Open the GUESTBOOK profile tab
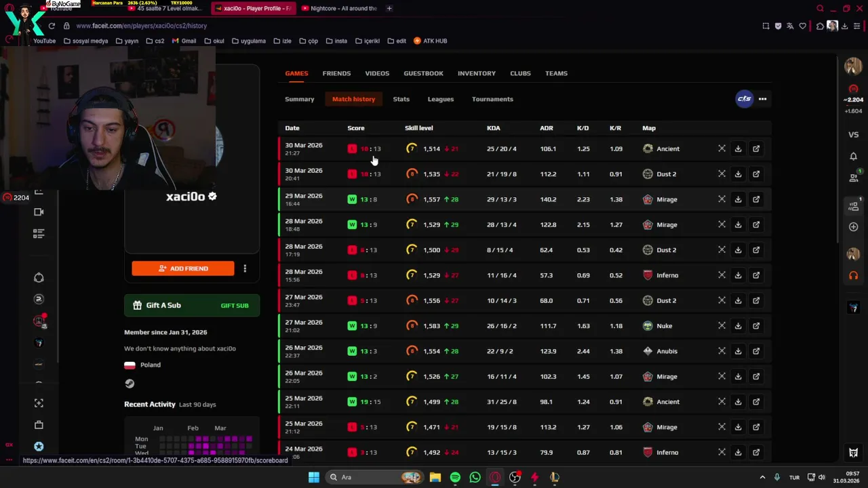868x488 pixels. click(x=423, y=73)
